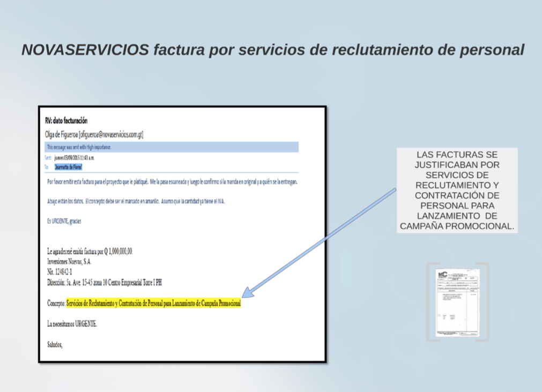This screenshot has height=392, width=542.
Task: Click the left bracket beside the invoice
Action: point(429,302)
